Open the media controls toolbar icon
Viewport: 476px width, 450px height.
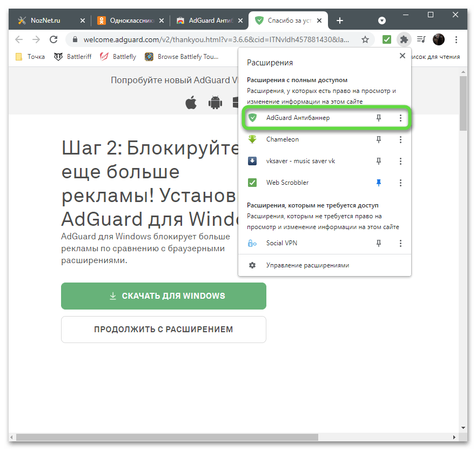click(x=421, y=39)
